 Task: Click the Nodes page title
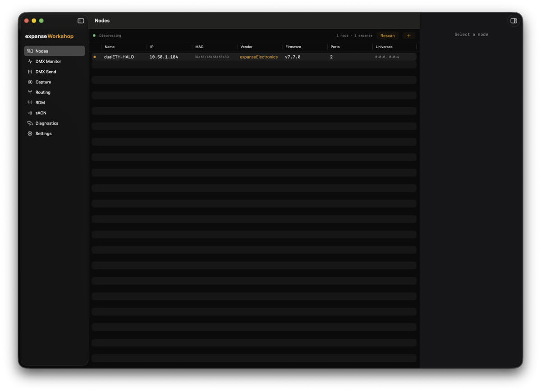click(x=102, y=21)
